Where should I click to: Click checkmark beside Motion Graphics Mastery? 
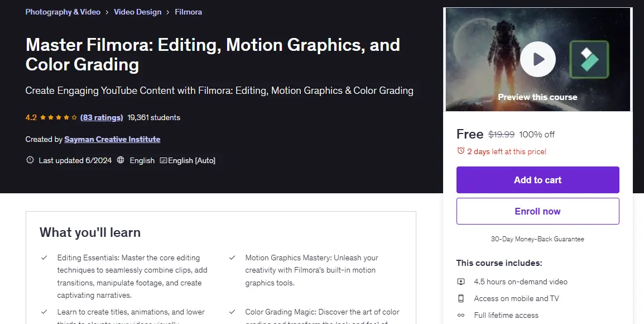tap(232, 258)
